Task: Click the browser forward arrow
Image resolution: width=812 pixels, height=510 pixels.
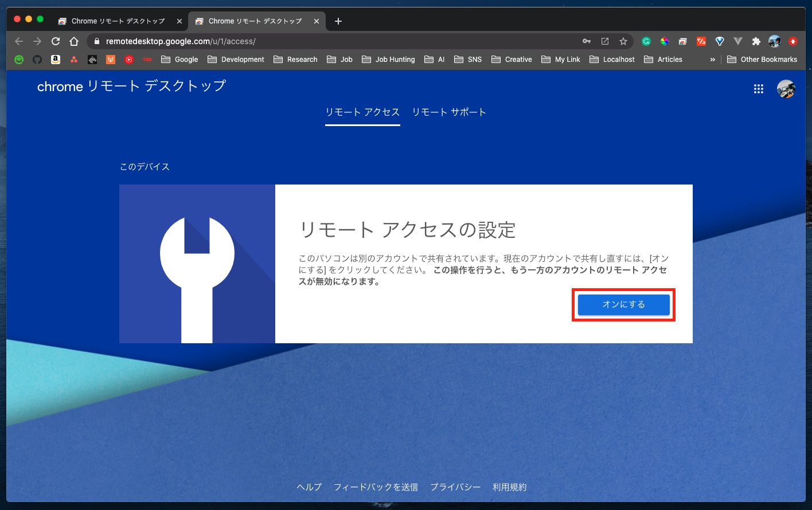Action: click(x=37, y=41)
